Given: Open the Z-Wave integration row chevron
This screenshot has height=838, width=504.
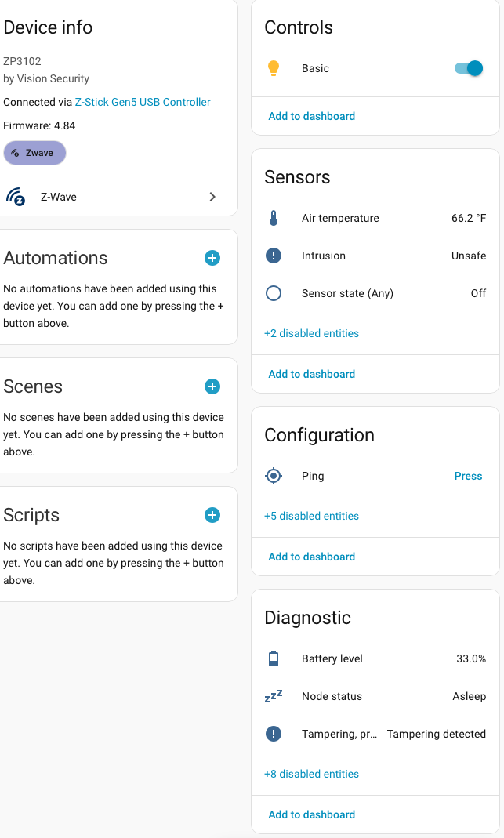Looking at the screenshot, I should click(212, 197).
